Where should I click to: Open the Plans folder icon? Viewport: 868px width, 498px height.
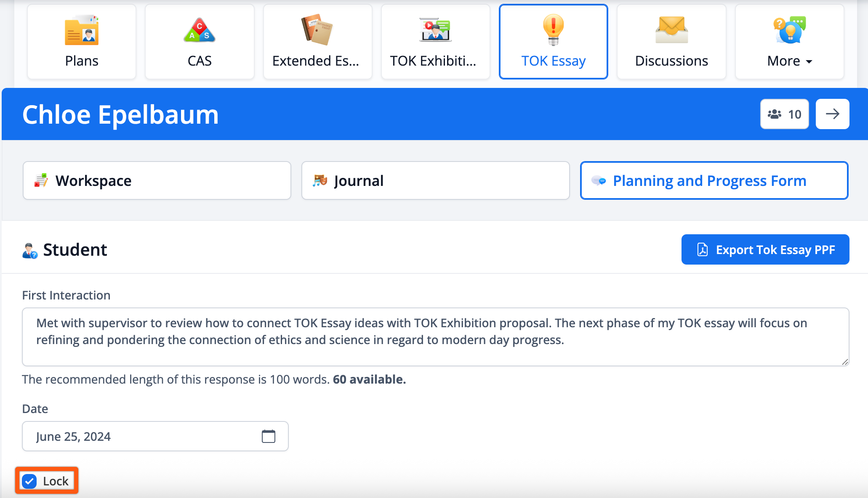(82, 30)
